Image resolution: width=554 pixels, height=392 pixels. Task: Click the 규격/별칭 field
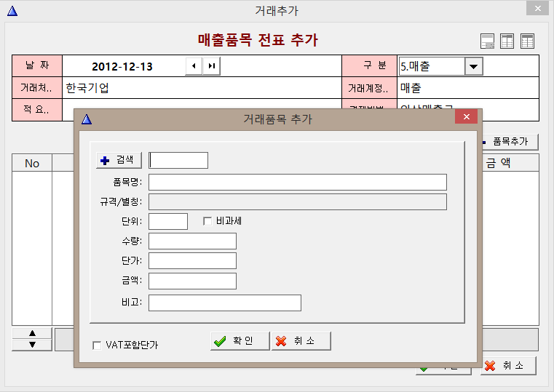pyautogui.click(x=298, y=202)
